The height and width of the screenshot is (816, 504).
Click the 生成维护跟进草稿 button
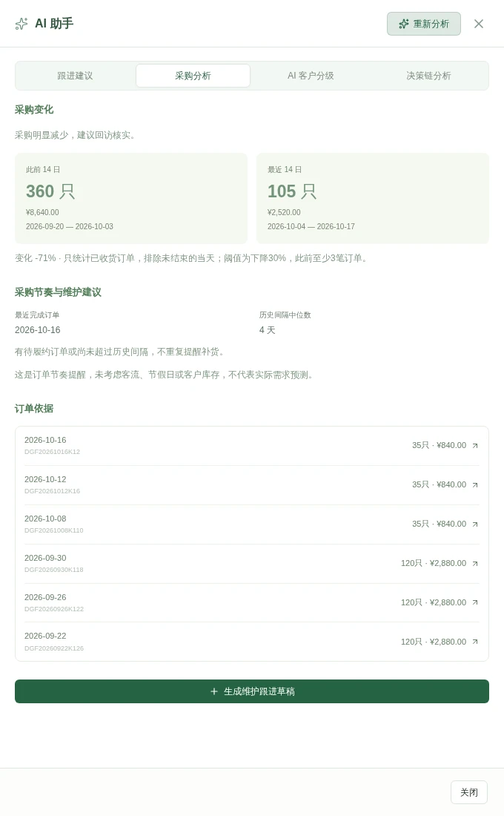[x=252, y=691]
